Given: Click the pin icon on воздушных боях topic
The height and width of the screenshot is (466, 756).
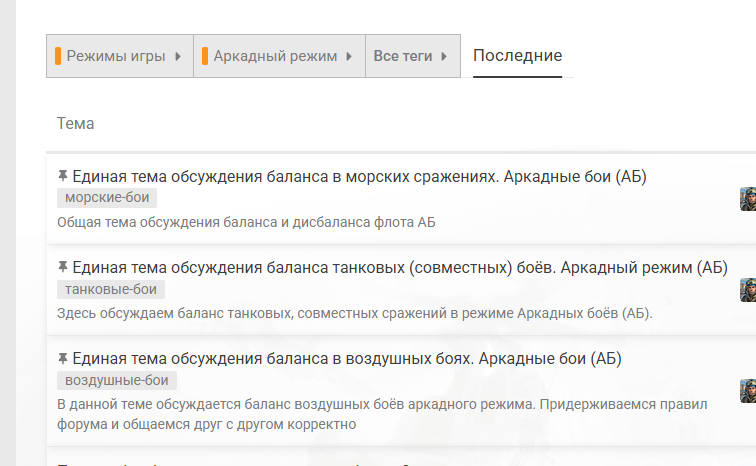Looking at the screenshot, I should point(63,358).
